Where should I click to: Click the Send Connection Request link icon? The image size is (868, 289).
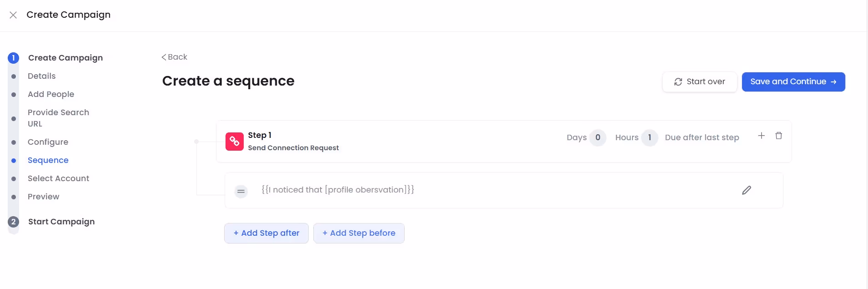(x=235, y=141)
